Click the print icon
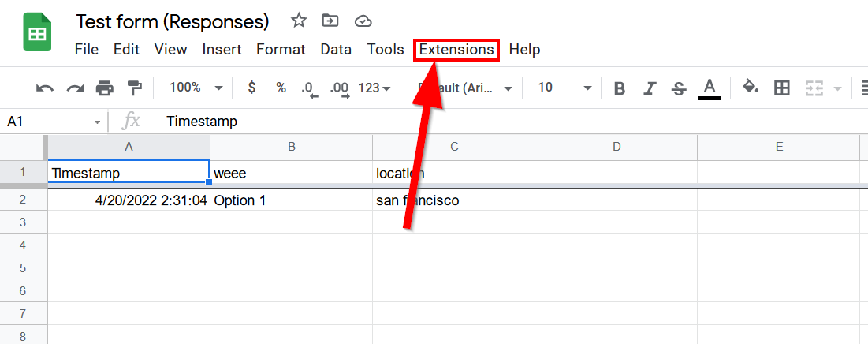868x344 pixels. (105, 88)
